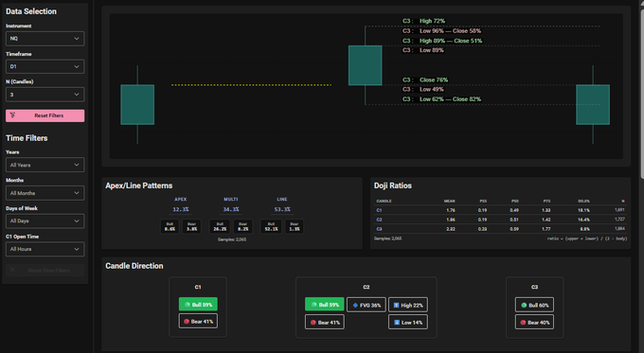Click the Apex/Line Patterns heading

point(139,185)
